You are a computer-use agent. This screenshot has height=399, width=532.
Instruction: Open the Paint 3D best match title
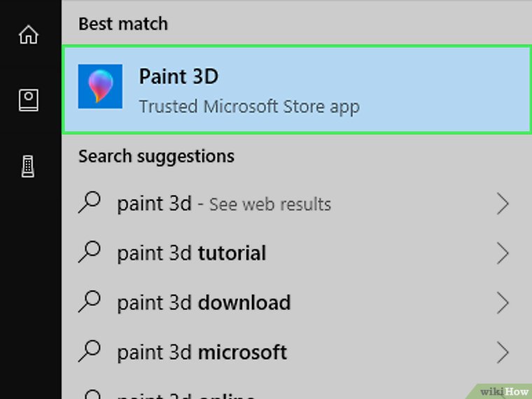[179, 76]
